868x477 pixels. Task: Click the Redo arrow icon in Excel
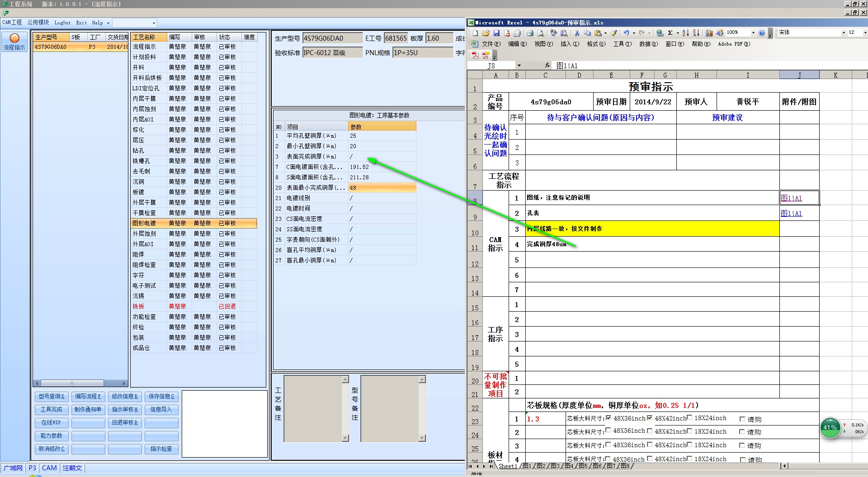coord(642,33)
